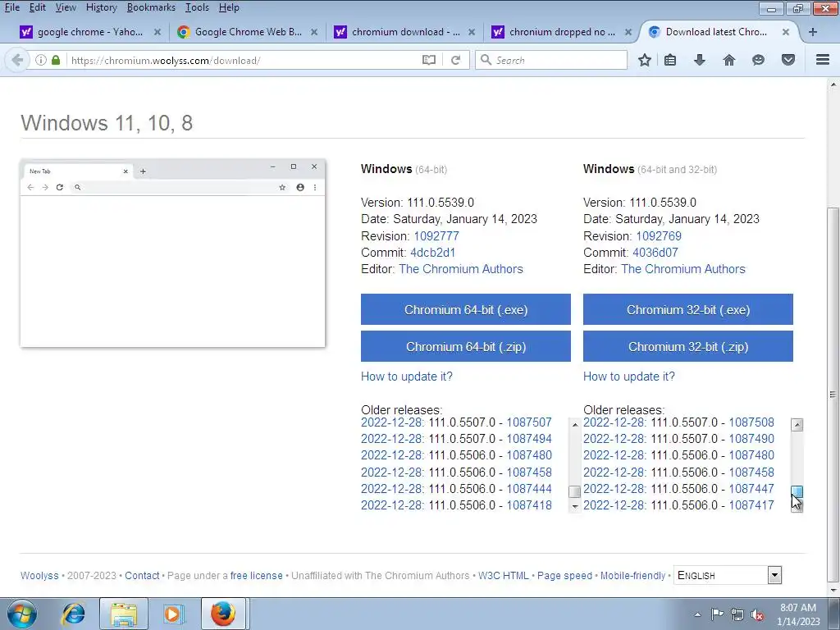Close the 'Download latest Chro...' tab
The height and width of the screenshot is (630, 840).
785,32
